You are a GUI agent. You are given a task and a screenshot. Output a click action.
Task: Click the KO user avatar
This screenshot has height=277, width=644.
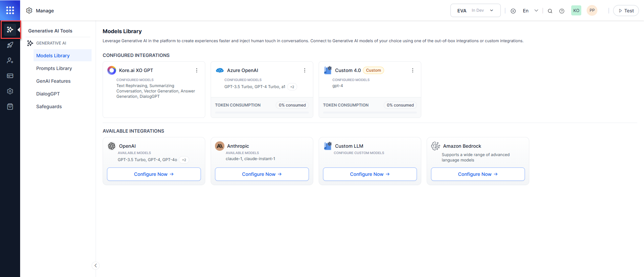tap(576, 10)
